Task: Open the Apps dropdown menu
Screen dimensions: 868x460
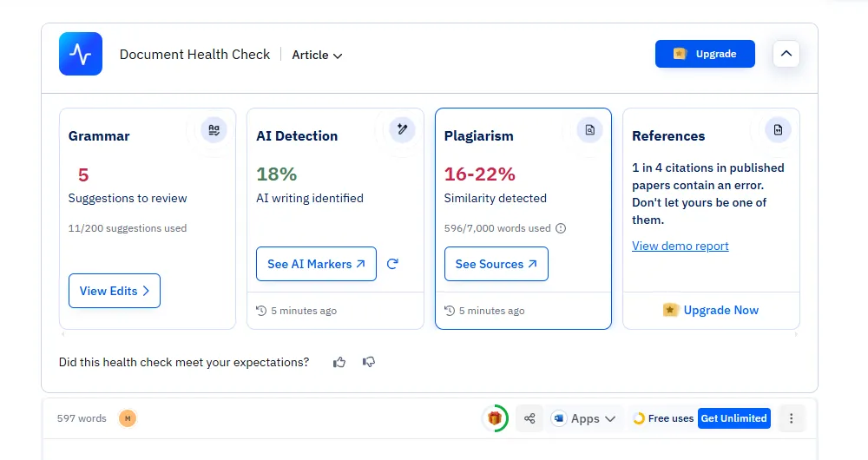Action: click(584, 418)
